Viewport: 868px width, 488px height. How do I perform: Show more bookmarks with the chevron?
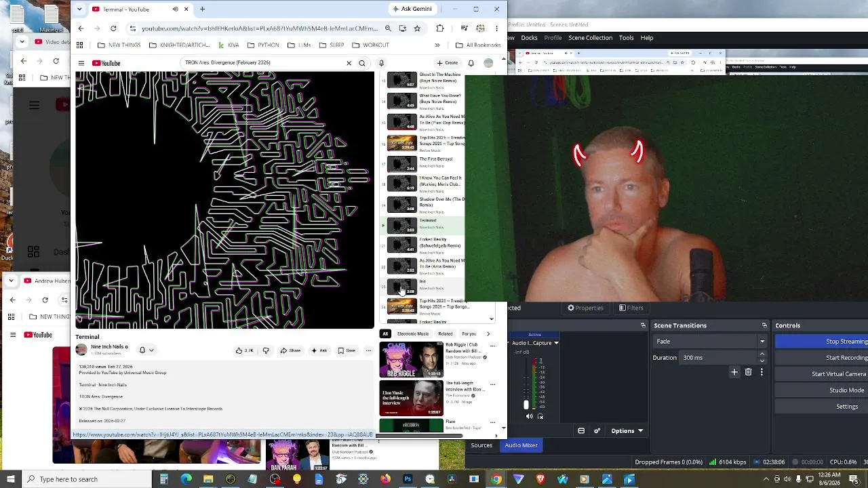tap(437, 45)
